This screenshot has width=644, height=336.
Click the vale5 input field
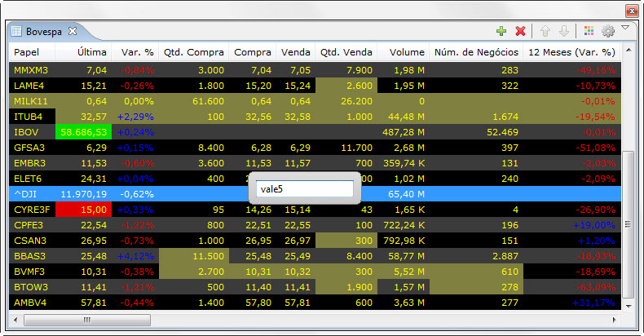304,189
